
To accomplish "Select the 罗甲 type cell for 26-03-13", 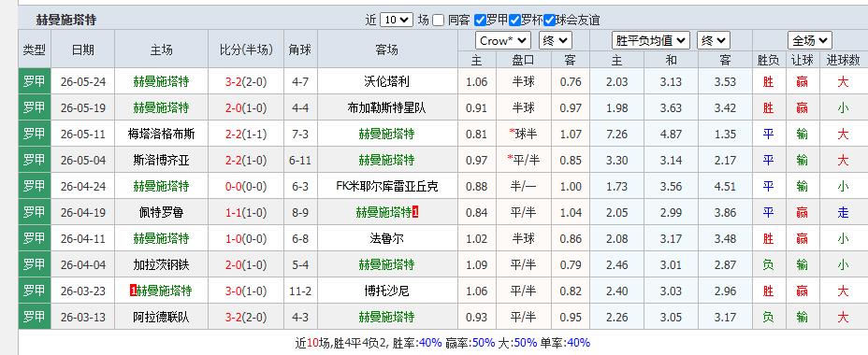I will (x=35, y=317).
